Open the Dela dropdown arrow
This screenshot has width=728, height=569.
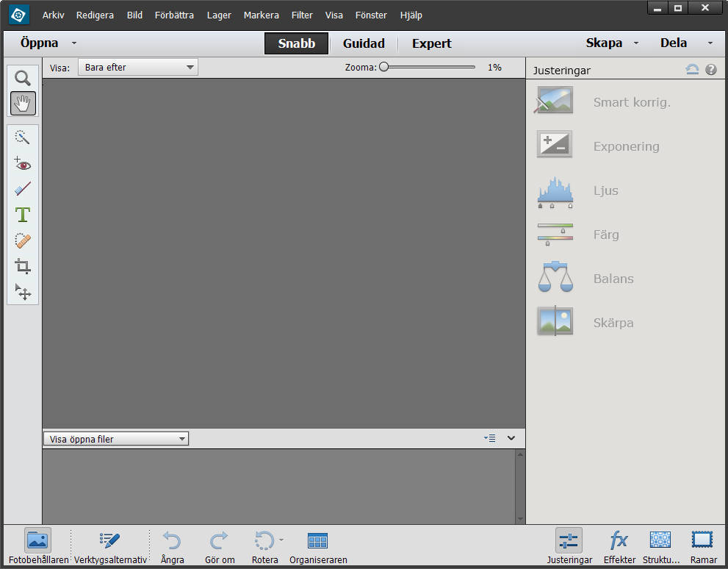coord(710,43)
